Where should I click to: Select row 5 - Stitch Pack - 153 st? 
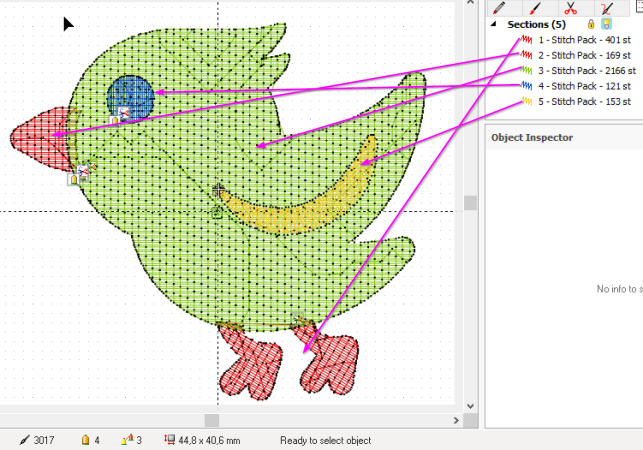575,101
